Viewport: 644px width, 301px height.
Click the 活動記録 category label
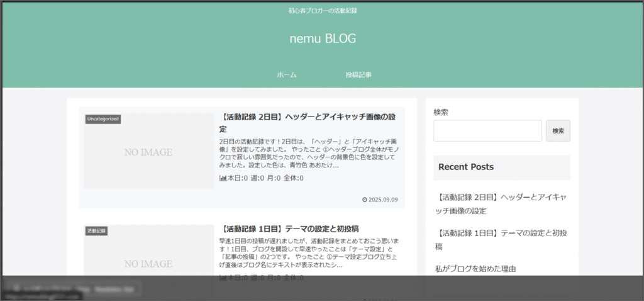[97, 231]
